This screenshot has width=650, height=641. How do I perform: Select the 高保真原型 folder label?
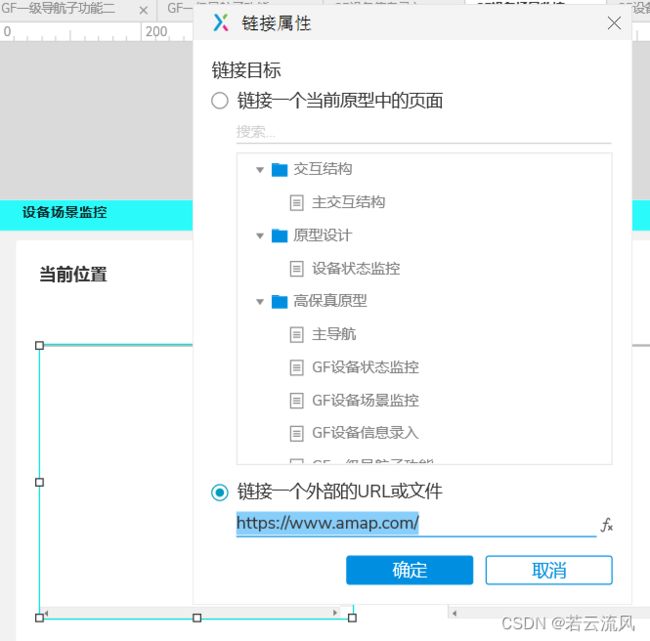tap(330, 301)
